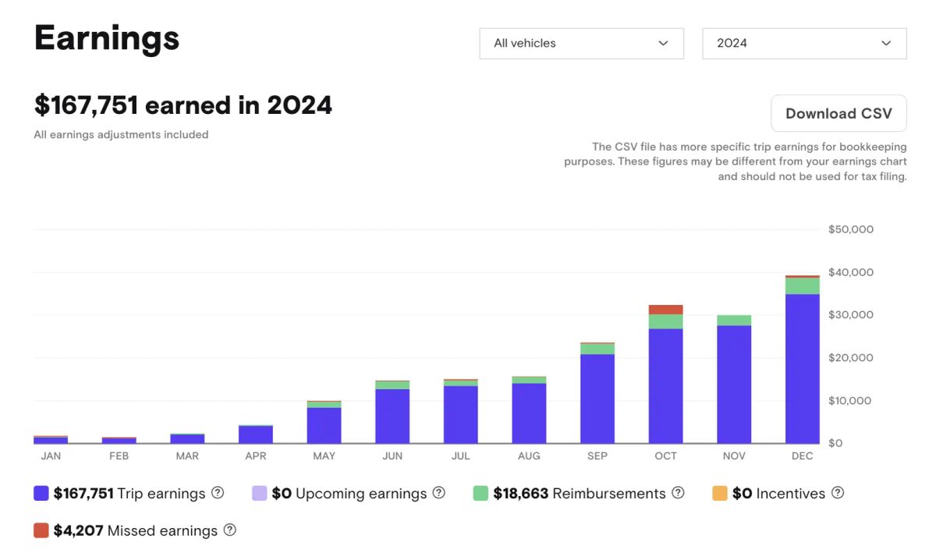Click the orange Incentives legend square
The height and width of the screenshot is (560, 936).
(719, 493)
